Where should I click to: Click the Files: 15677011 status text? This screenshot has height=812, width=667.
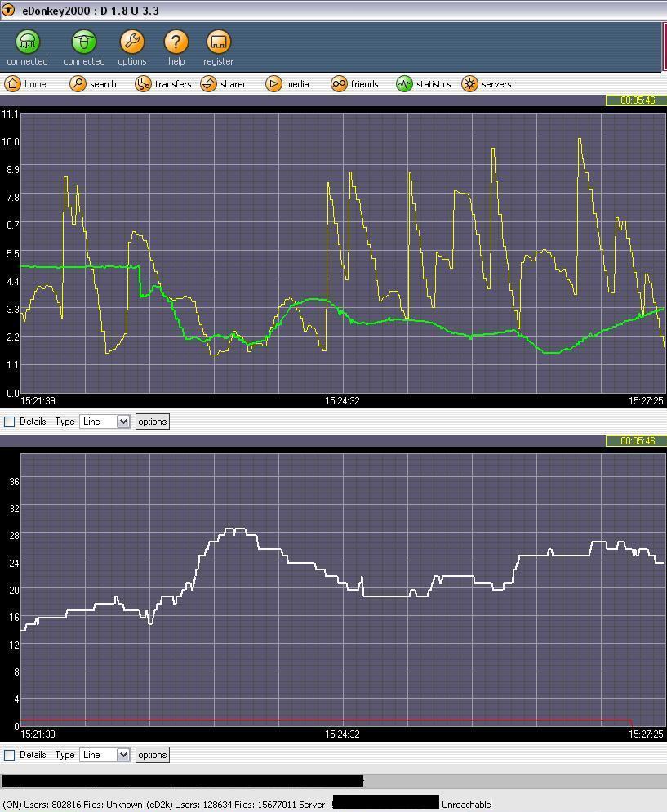pyautogui.click(x=265, y=804)
